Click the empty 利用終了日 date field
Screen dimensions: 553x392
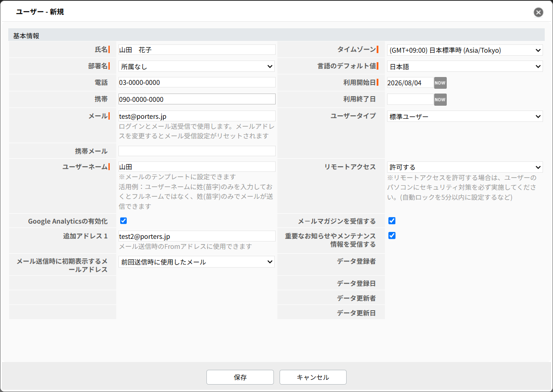pyautogui.click(x=410, y=99)
